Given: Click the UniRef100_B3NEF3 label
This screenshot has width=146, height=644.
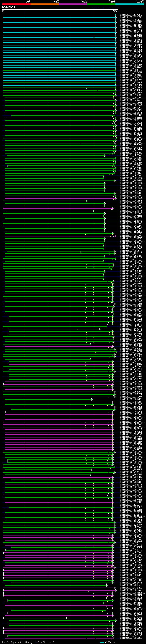Looking at the screenshot, I should [x=131, y=135].
